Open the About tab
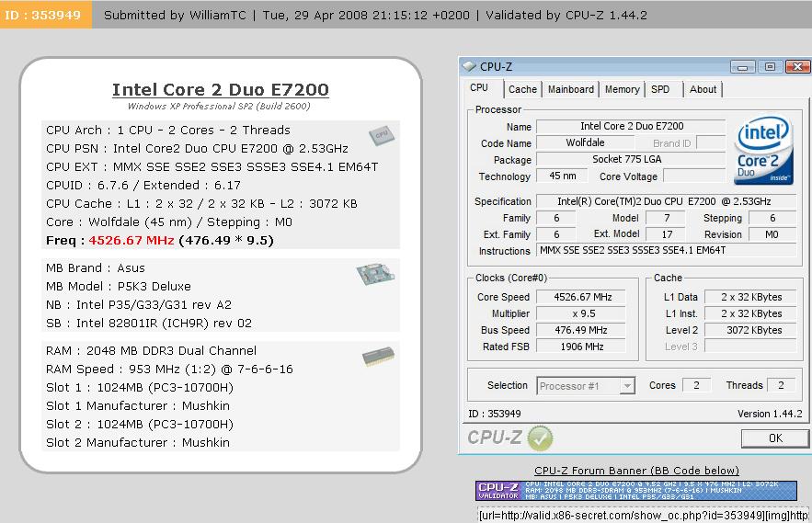This screenshot has height=523, width=812. 703,89
